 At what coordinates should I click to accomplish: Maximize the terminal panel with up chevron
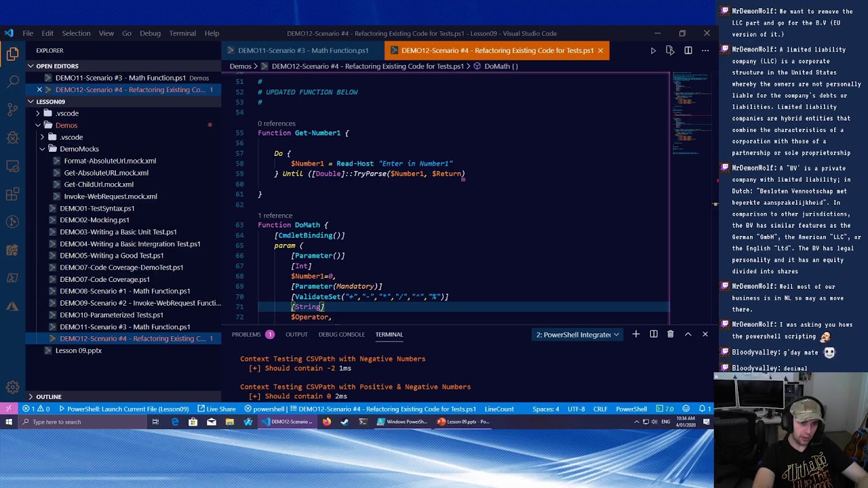pyautogui.click(x=688, y=334)
